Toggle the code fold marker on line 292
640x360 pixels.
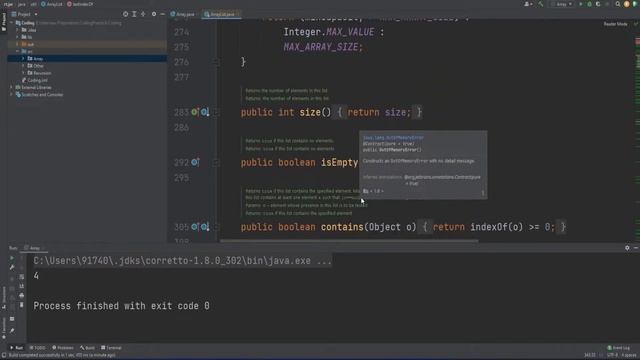(216, 163)
